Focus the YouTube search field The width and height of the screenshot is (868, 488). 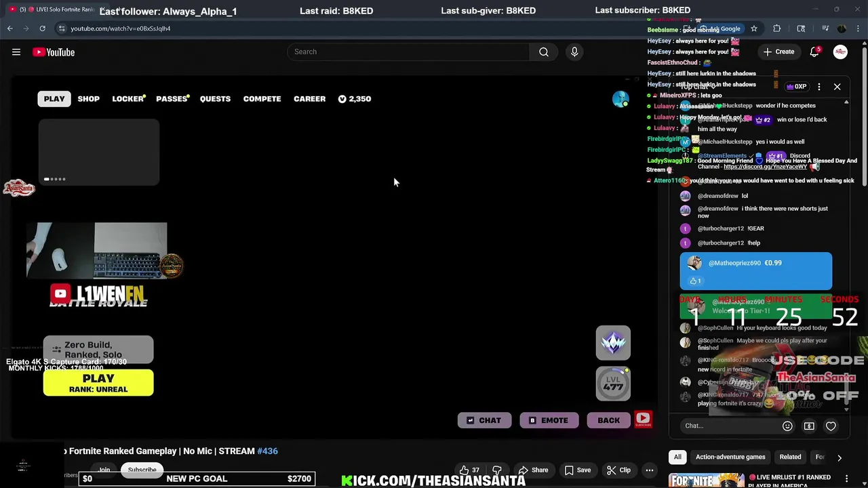coord(408,52)
